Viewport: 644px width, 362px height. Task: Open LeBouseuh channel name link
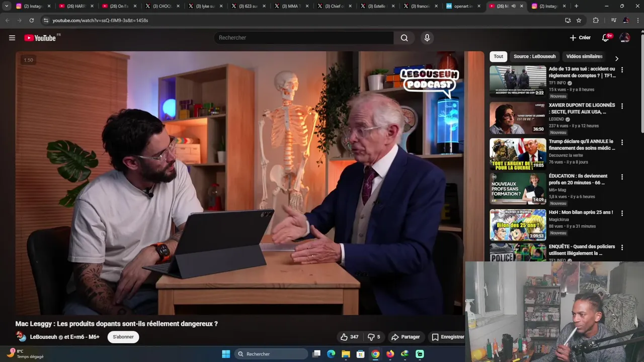[44, 337]
